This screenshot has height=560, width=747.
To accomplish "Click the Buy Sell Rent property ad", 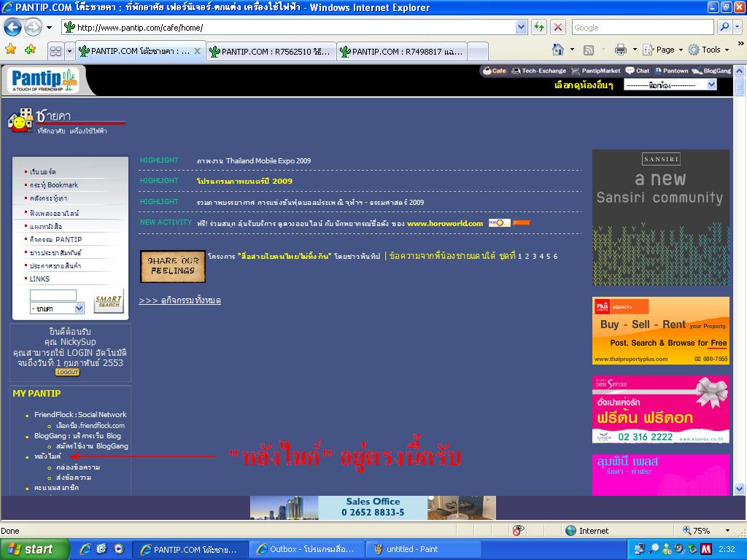I will tap(660, 330).
